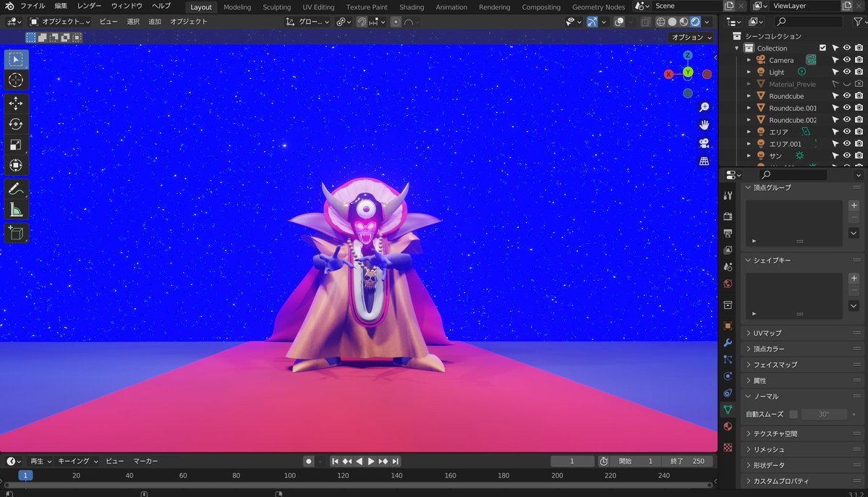Image resolution: width=868 pixels, height=497 pixels.
Task: Click the play animation button
Action: (x=371, y=461)
